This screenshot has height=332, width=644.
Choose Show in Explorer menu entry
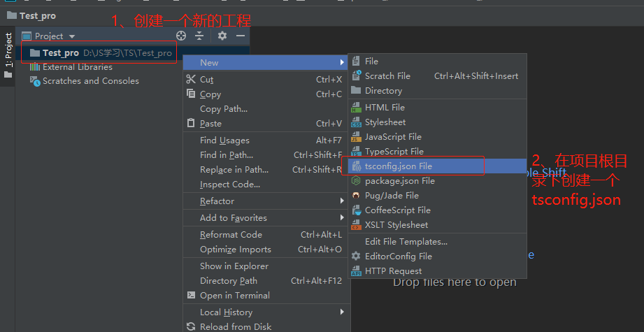(265, 266)
